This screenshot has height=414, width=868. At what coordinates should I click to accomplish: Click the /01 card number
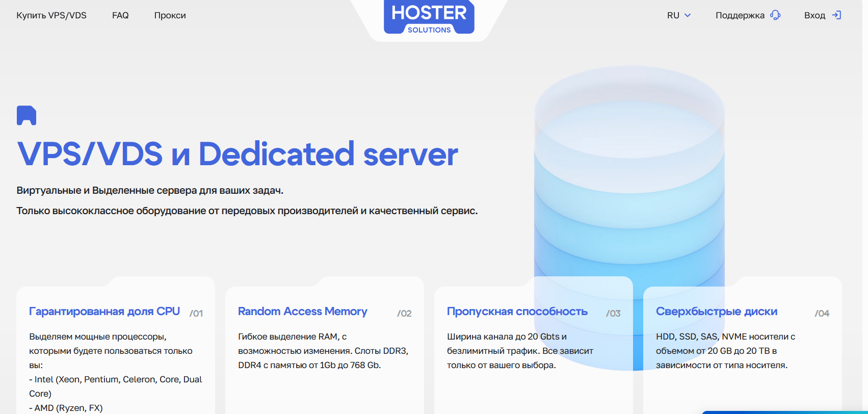[x=196, y=313]
